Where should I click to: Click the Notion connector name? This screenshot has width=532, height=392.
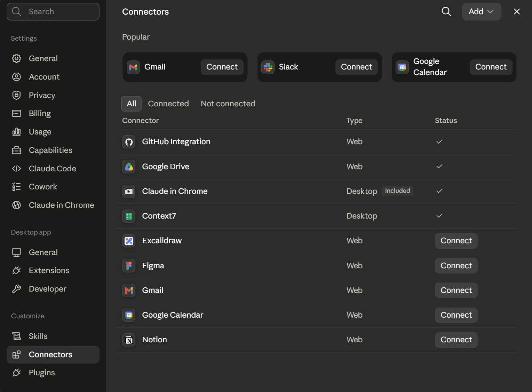(x=154, y=340)
